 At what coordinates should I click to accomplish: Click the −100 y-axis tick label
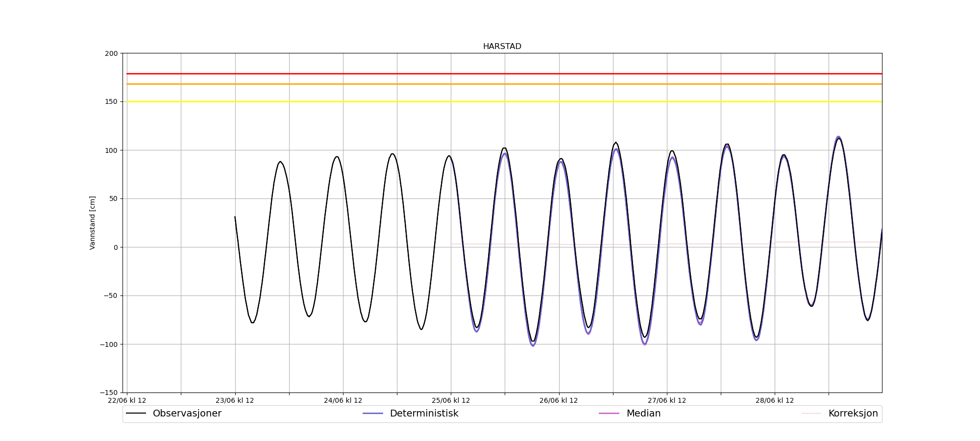109,344
